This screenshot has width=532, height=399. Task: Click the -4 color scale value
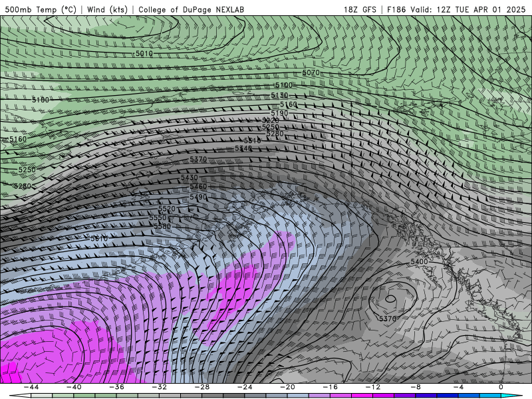click(458, 387)
